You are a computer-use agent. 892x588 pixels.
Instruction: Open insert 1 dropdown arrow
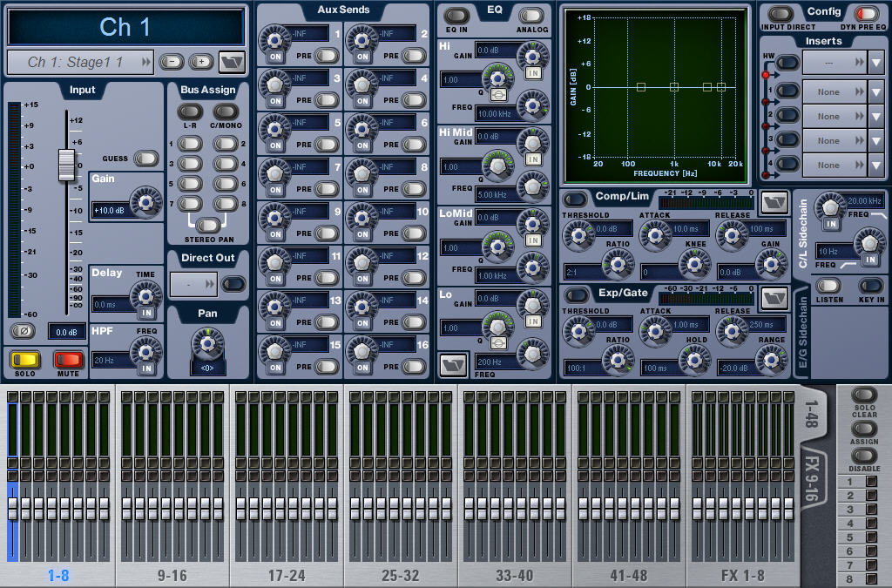pyautogui.click(x=875, y=92)
